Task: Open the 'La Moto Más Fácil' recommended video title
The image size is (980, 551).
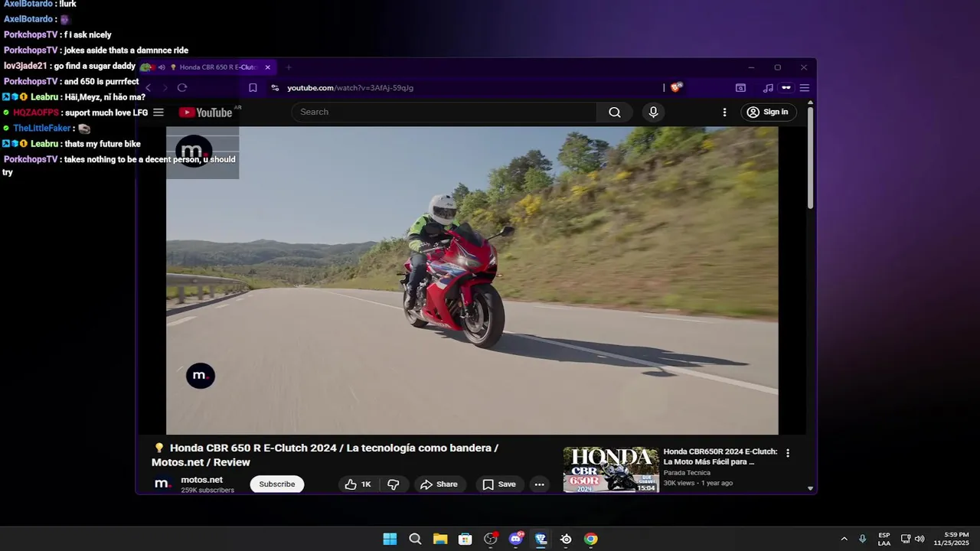Action: coord(720,457)
